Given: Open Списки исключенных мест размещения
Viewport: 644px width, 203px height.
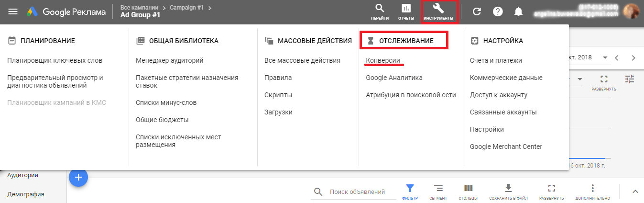Looking at the screenshot, I should pos(178,141).
